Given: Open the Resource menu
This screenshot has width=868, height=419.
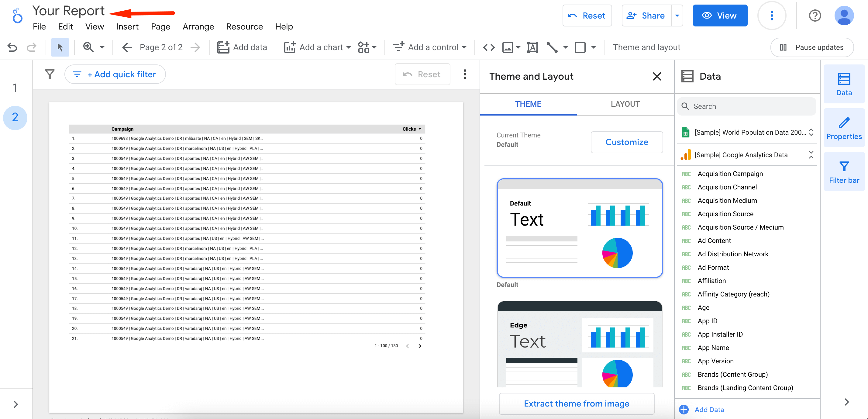Looking at the screenshot, I should [245, 27].
